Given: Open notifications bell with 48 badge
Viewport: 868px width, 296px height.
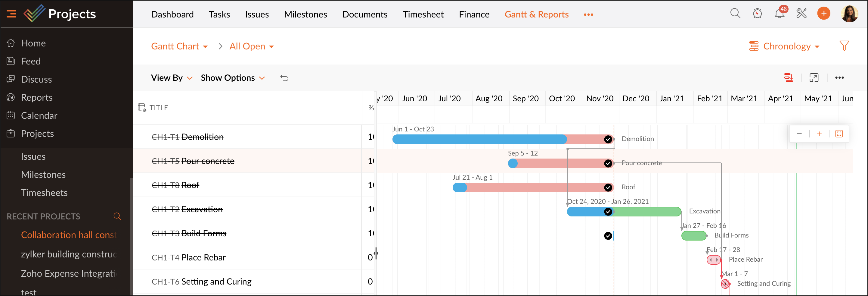Looking at the screenshot, I should pos(780,13).
